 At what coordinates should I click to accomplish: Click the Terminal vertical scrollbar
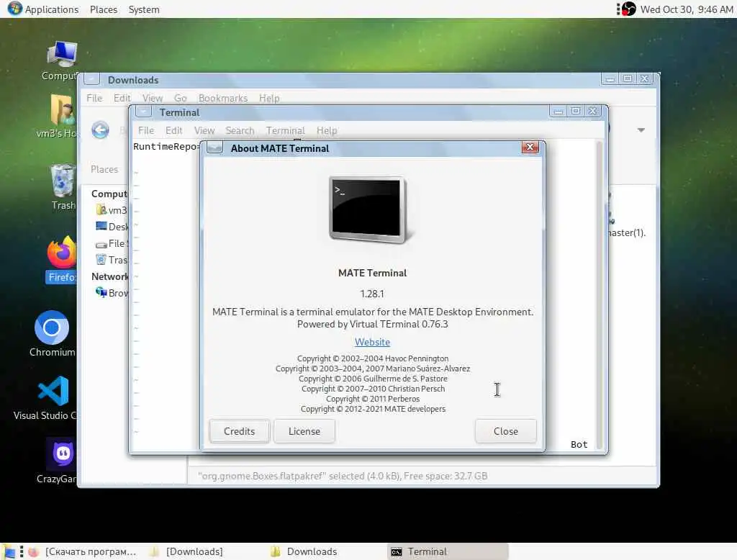point(599,294)
